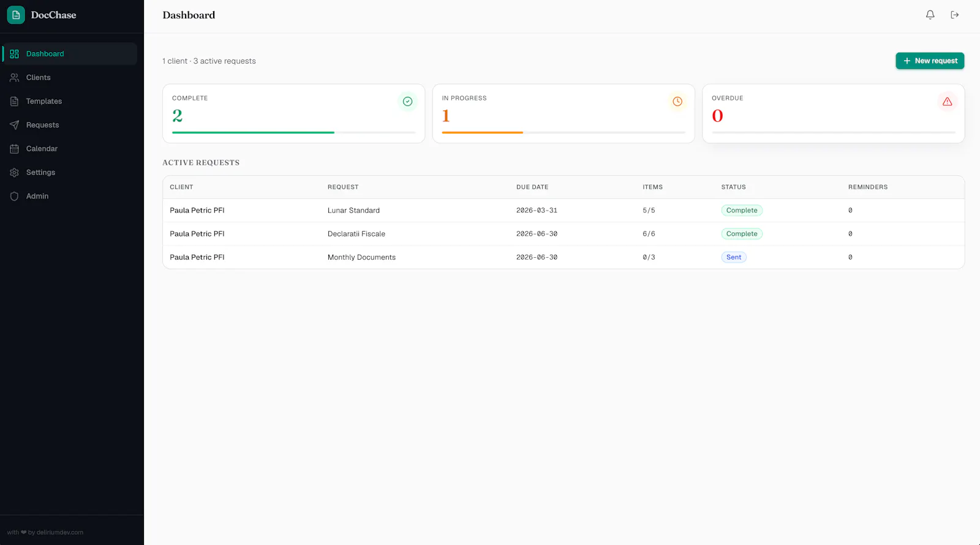Click the Templates document icon
This screenshot has width=980, height=545.
[15, 101]
